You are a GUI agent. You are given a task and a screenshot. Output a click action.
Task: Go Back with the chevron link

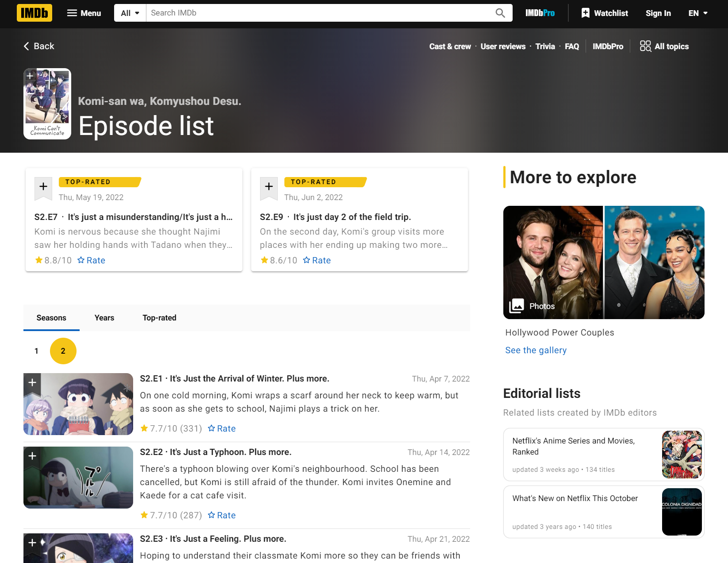click(x=39, y=46)
